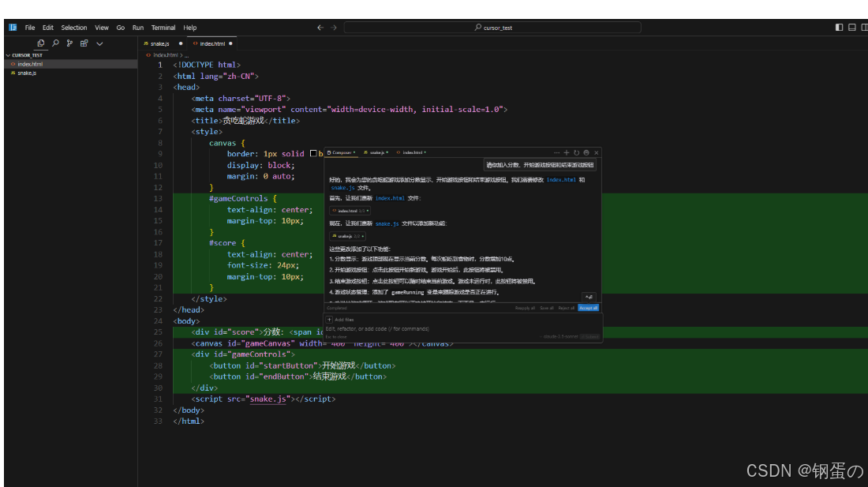Viewport: 868px width, 487px height.
Task: Close the Composer popup
Action: tap(597, 153)
